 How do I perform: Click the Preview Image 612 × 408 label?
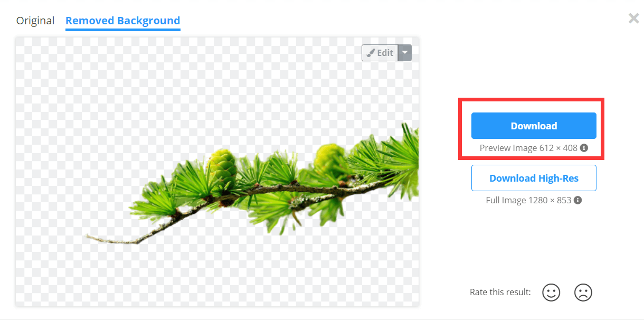click(x=528, y=148)
